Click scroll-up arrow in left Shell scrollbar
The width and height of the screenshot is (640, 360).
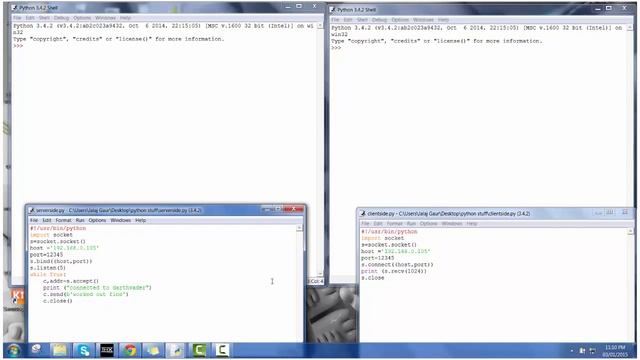(x=320, y=26)
